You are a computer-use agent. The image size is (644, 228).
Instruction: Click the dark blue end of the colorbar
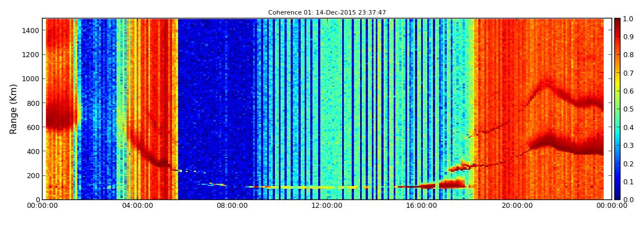(618, 196)
